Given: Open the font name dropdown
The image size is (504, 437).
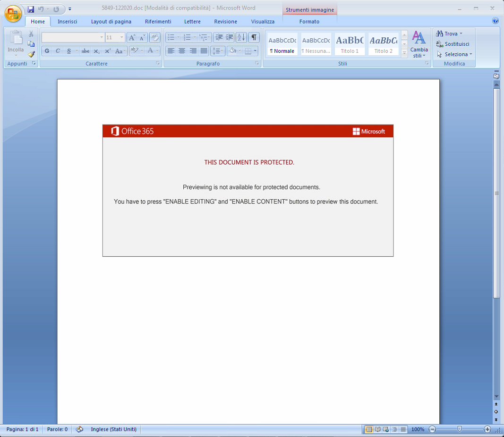Looking at the screenshot, I should click(x=102, y=38).
